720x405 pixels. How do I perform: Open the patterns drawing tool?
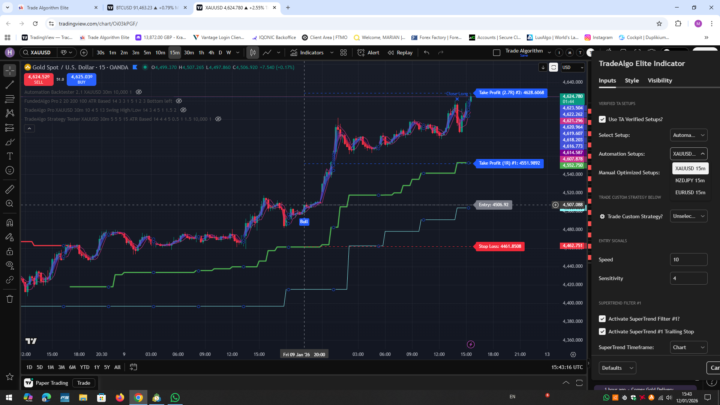coord(10,113)
